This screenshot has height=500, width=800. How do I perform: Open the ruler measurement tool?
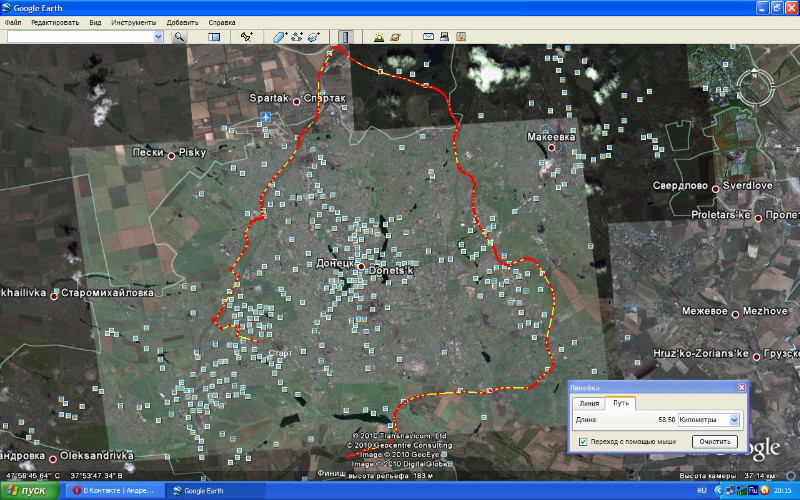click(x=346, y=36)
